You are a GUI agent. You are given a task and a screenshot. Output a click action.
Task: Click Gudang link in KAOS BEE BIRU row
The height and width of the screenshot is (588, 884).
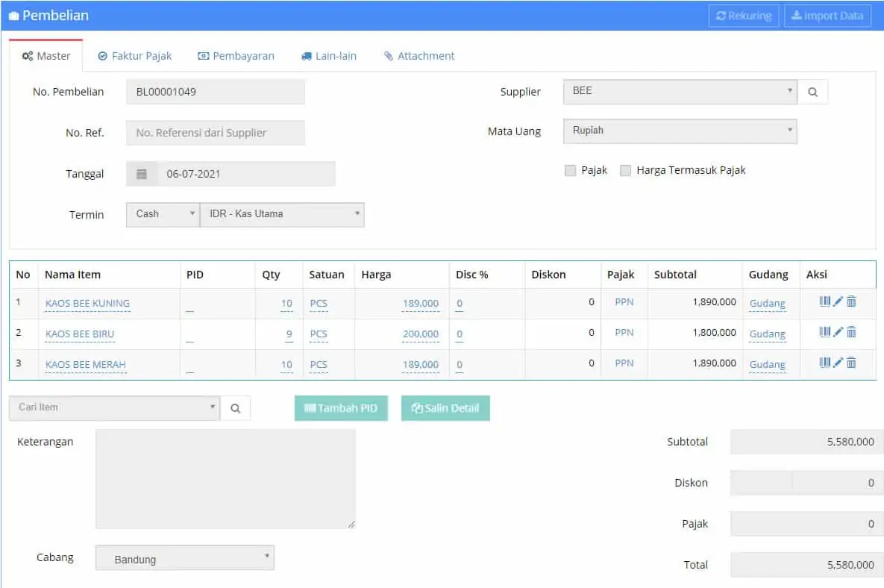coord(768,334)
